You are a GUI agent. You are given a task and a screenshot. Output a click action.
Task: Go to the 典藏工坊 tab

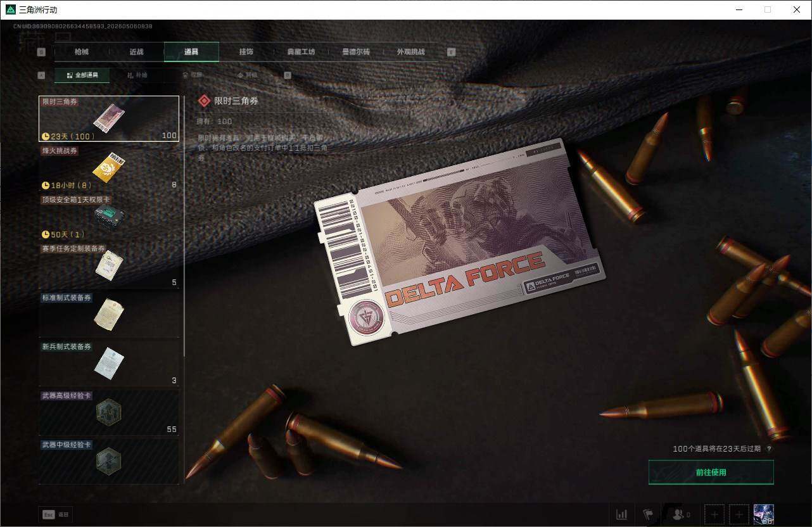coord(301,52)
